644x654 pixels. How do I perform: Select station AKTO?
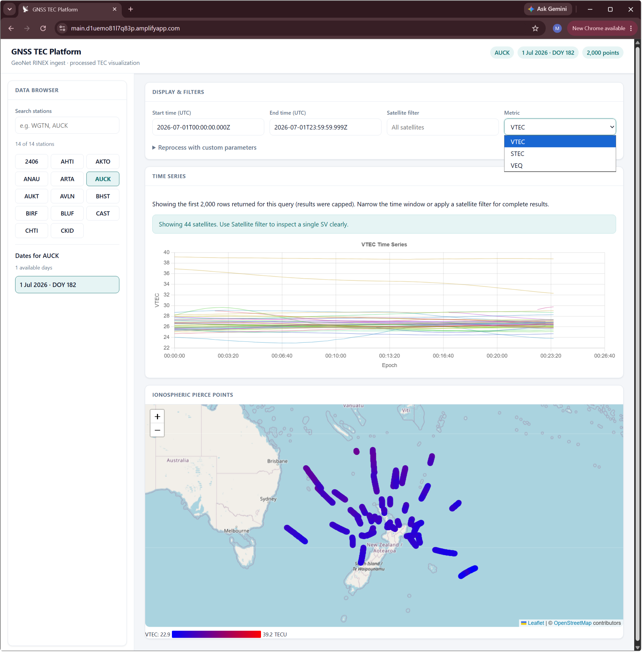click(103, 162)
